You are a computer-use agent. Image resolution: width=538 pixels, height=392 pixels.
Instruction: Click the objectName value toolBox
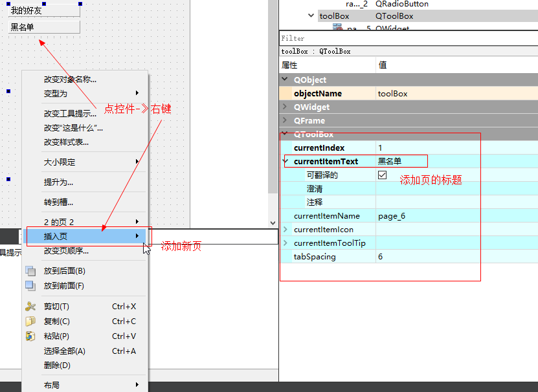(x=456, y=93)
